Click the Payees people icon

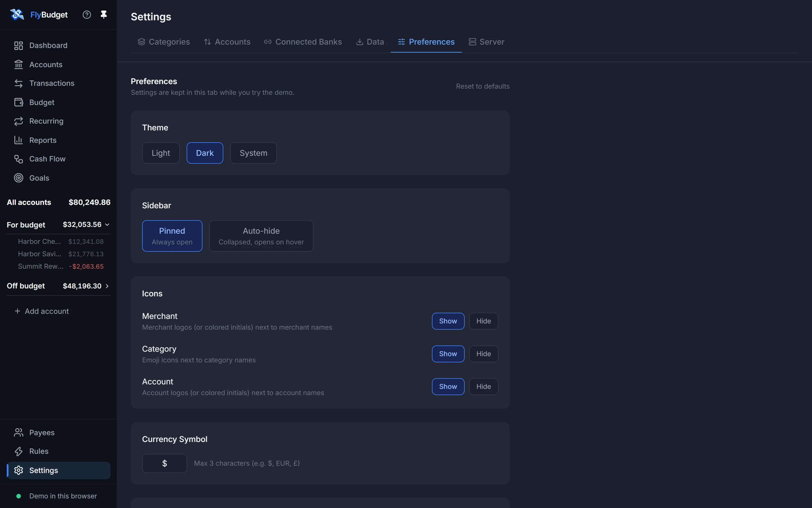(x=18, y=432)
